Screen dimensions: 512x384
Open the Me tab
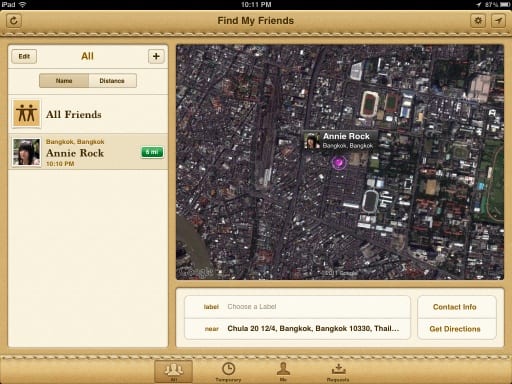(283, 371)
